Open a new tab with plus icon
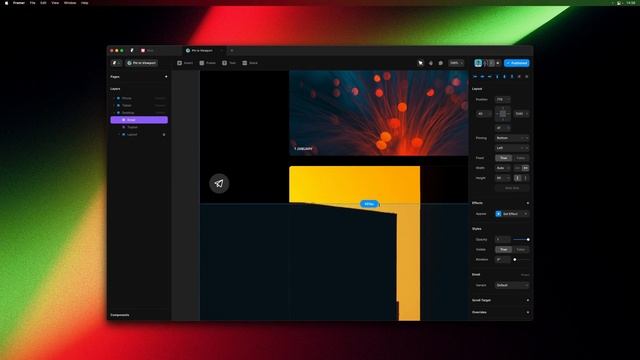640x360 pixels. point(232,50)
